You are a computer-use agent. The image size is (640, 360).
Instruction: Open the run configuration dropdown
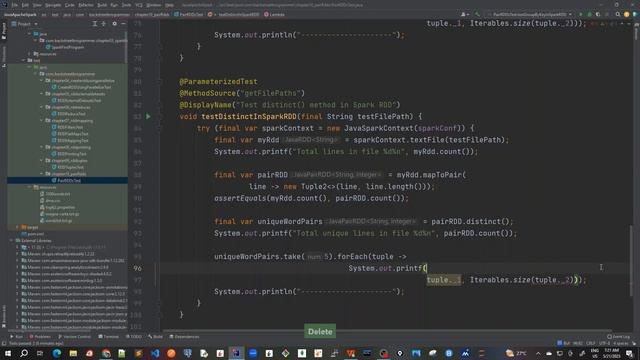click(530, 14)
